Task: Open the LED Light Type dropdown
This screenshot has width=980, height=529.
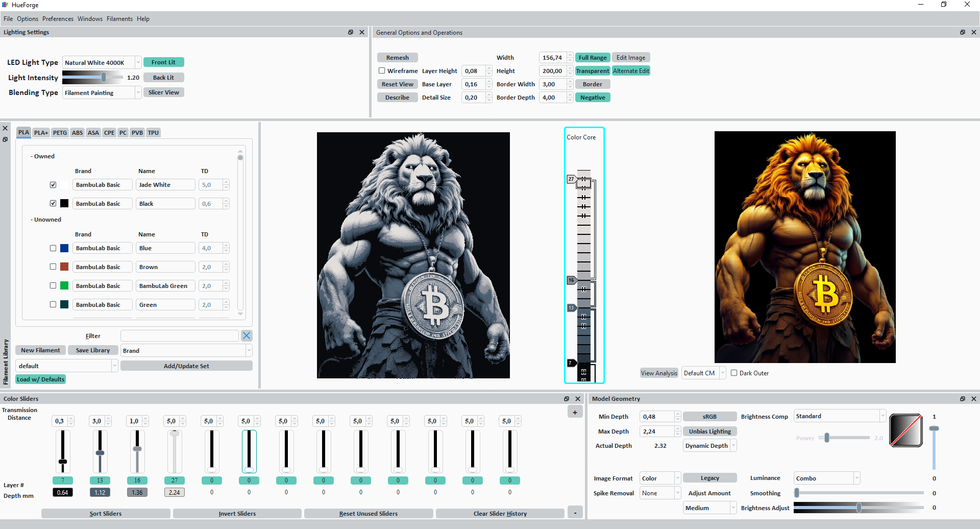Action: click(x=102, y=62)
